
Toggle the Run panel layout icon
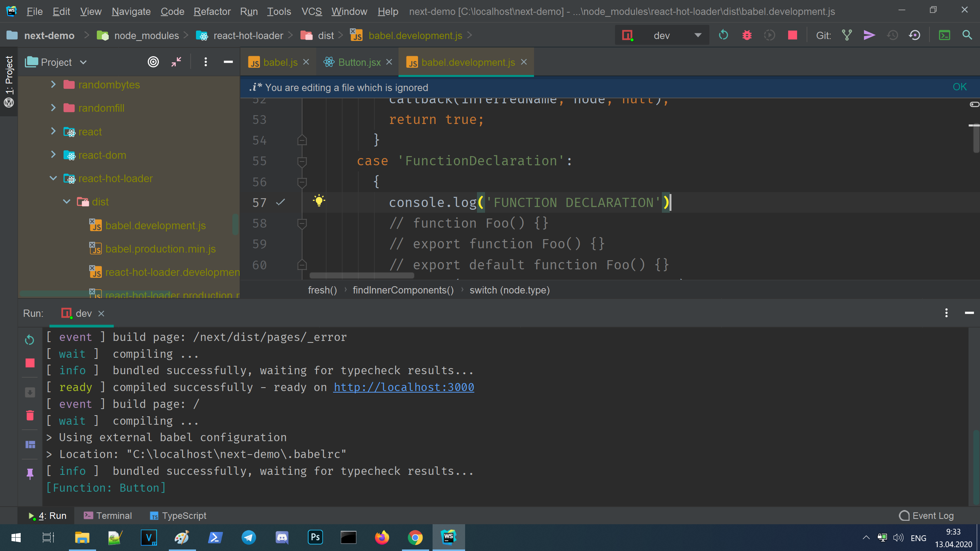[30, 444]
